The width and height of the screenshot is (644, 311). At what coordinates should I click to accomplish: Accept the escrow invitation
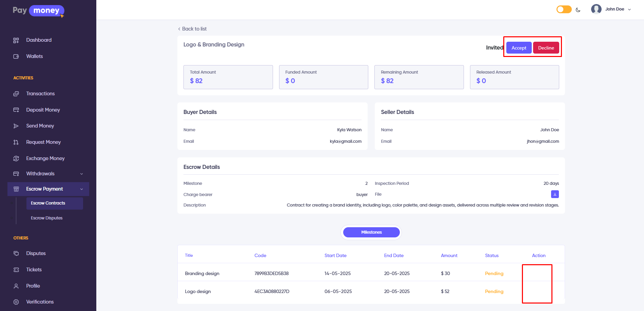(x=519, y=48)
